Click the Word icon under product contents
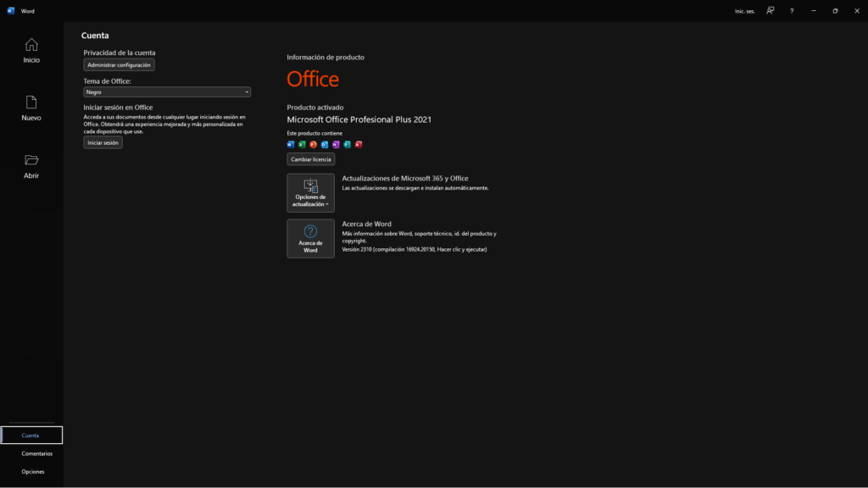Image resolution: width=868 pixels, height=488 pixels. (x=291, y=145)
